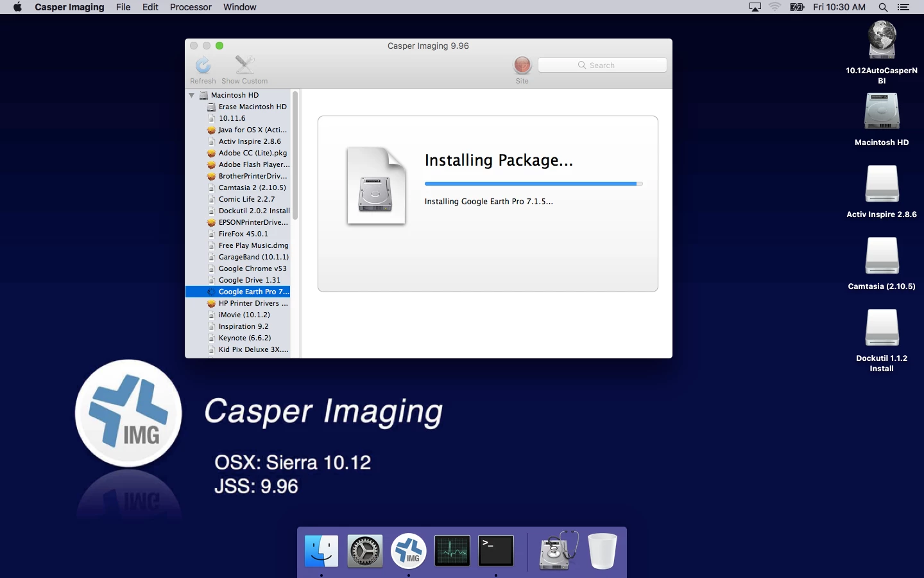Screen dimensions: 924x578
Task: Open Terminal from the Dock
Action: (496, 551)
